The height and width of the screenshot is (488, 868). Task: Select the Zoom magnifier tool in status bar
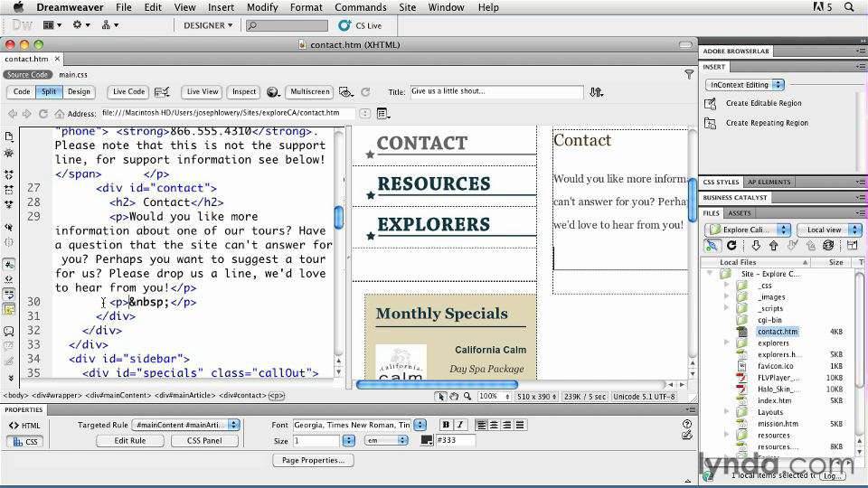click(x=467, y=396)
